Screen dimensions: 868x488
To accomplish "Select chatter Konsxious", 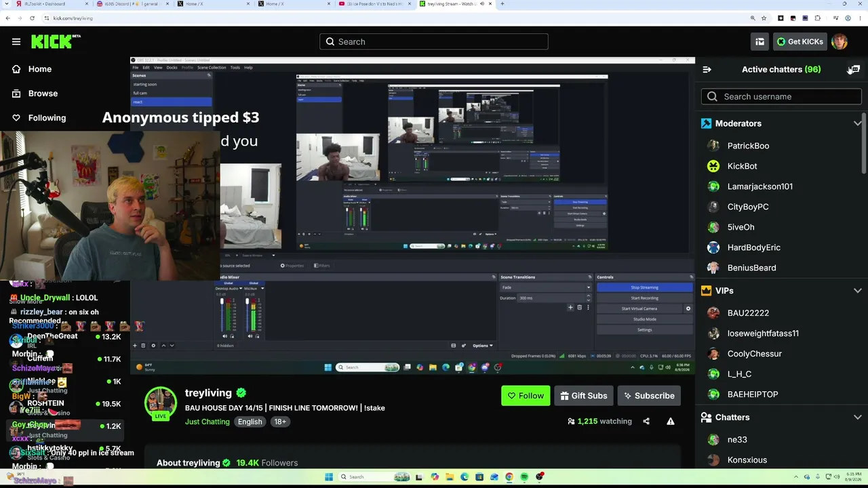I will (x=747, y=460).
